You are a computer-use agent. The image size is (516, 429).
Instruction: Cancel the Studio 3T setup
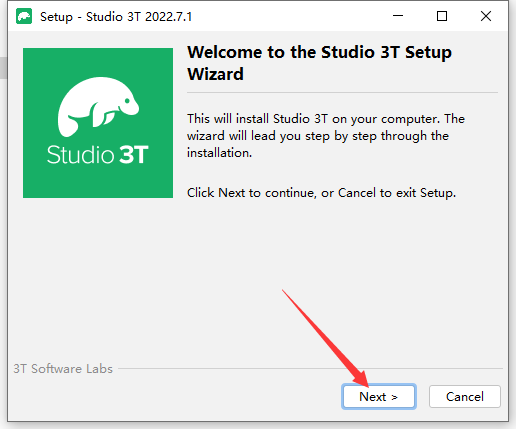point(465,397)
